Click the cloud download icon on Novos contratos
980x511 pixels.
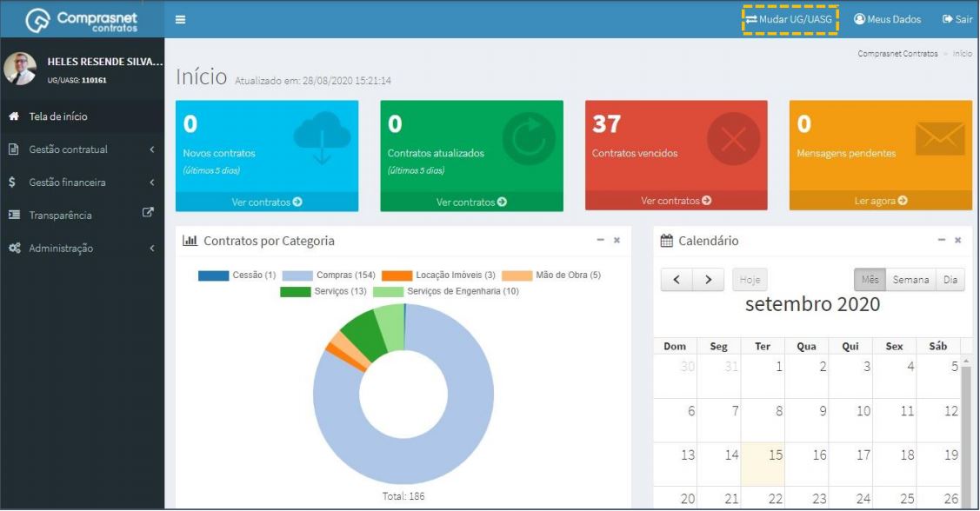point(322,138)
